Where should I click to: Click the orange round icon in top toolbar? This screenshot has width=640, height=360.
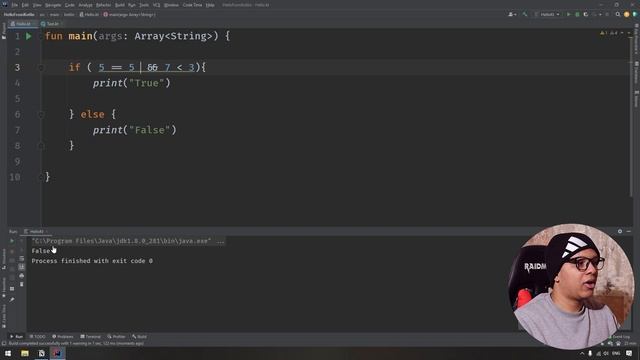point(627,14)
